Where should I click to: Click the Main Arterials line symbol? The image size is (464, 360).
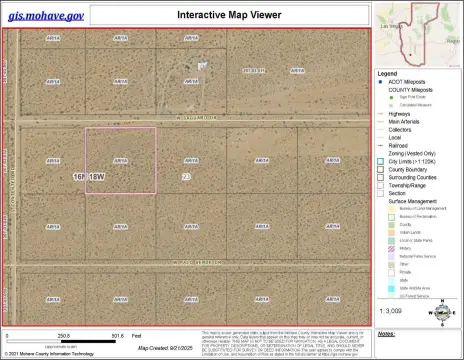(380, 122)
